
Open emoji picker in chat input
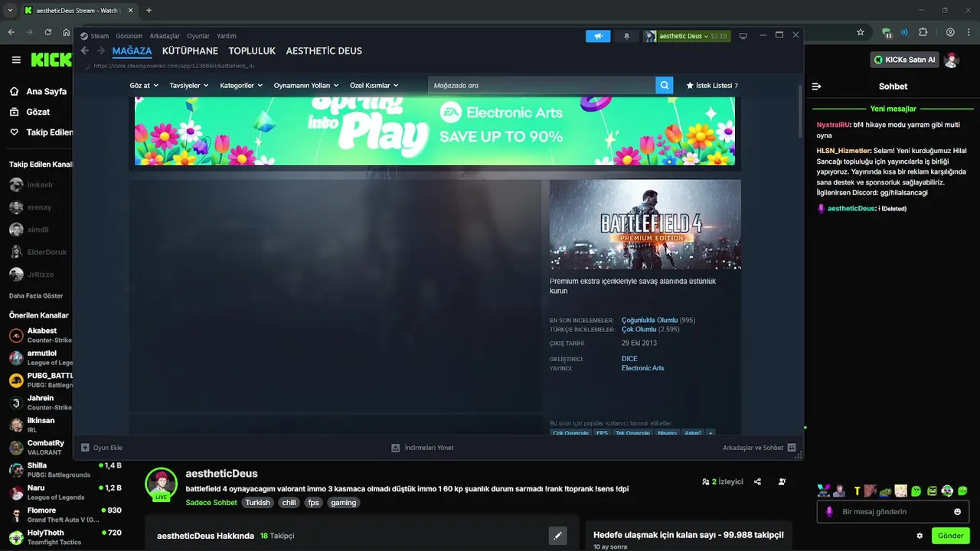(957, 512)
